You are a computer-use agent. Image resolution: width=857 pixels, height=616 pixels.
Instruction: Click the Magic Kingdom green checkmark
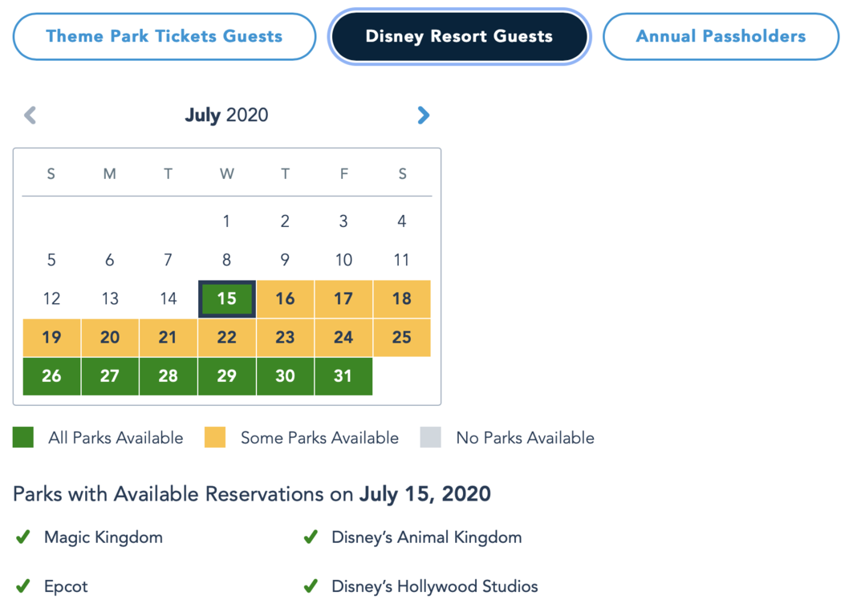point(23,537)
